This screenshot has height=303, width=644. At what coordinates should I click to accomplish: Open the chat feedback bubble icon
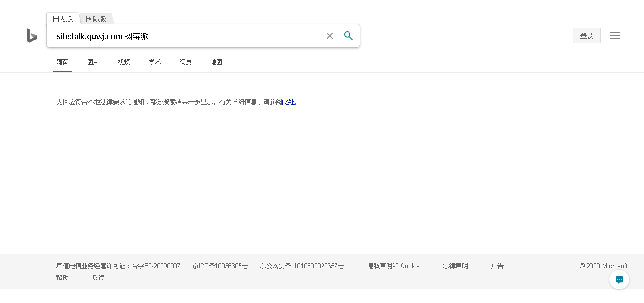(x=619, y=279)
